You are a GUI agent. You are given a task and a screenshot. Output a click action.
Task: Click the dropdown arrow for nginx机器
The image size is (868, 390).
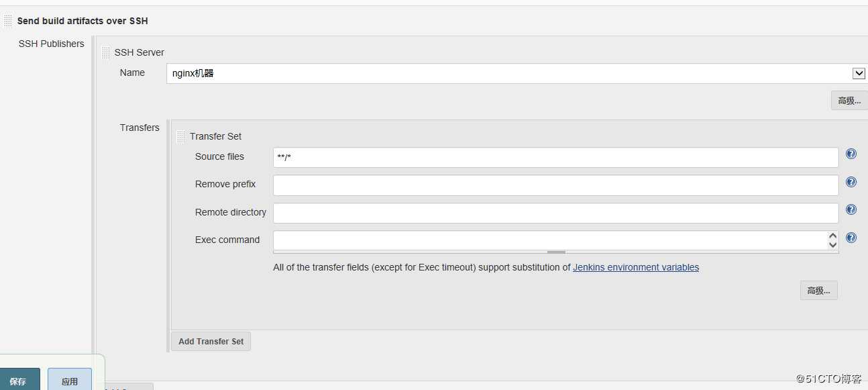[858, 74]
